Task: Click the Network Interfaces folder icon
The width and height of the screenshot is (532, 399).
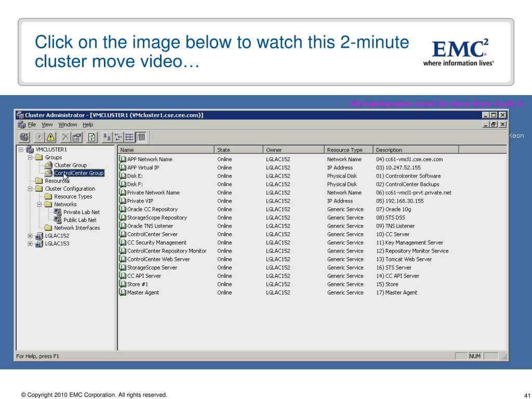Action: (x=48, y=228)
